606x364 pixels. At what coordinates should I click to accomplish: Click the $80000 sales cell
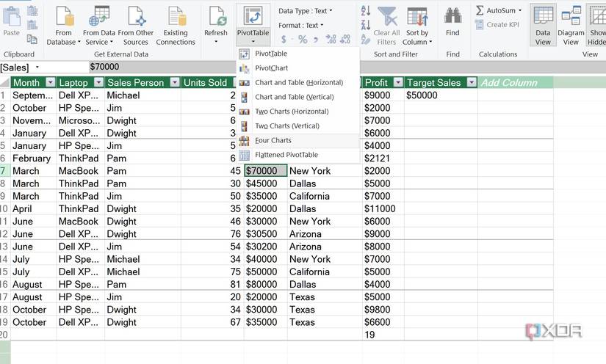(x=265, y=284)
